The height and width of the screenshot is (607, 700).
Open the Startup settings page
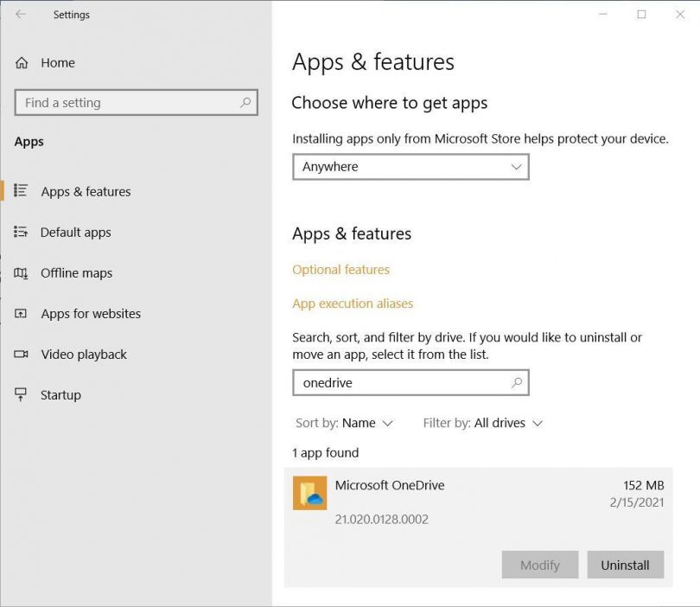[60, 394]
